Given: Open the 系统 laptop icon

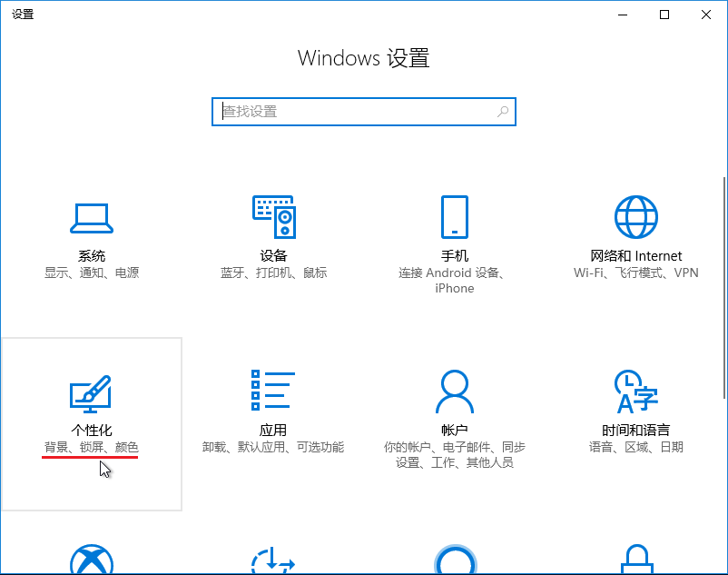Looking at the screenshot, I should pyautogui.click(x=92, y=218).
